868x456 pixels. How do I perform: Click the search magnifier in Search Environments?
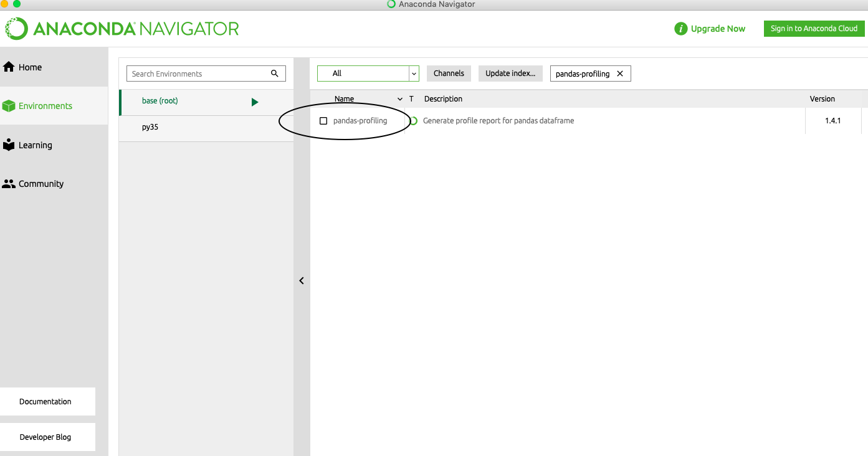[x=275, y=74]
